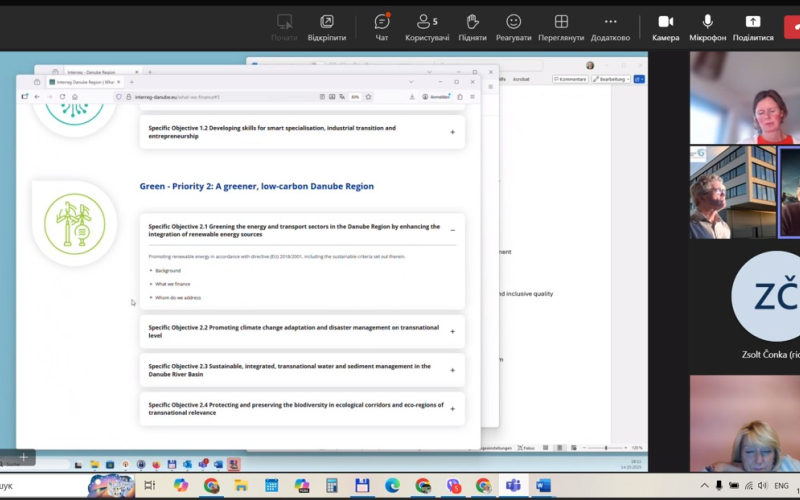The image size is (800, 500).
Task: Expand Specific Objective 2.2 climate change adaptation
Action: [452, 331]
